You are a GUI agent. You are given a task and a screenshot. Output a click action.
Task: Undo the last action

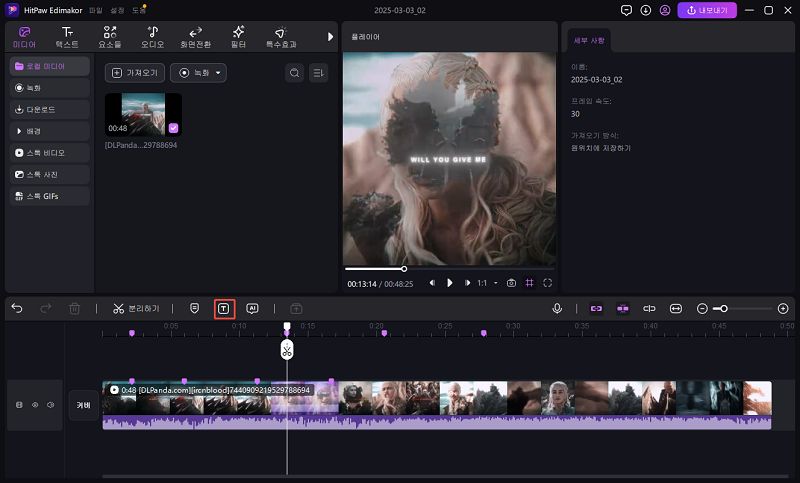(x=17, y=308)
